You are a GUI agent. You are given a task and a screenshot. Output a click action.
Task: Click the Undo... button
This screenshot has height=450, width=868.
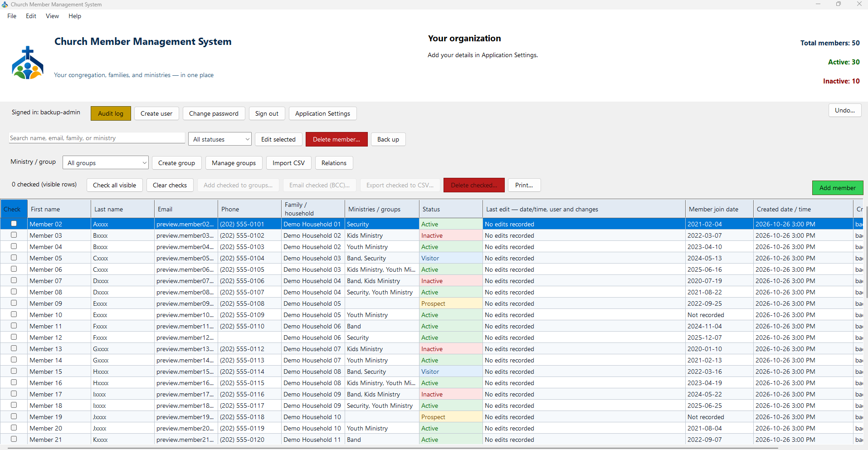click(845, 110)
